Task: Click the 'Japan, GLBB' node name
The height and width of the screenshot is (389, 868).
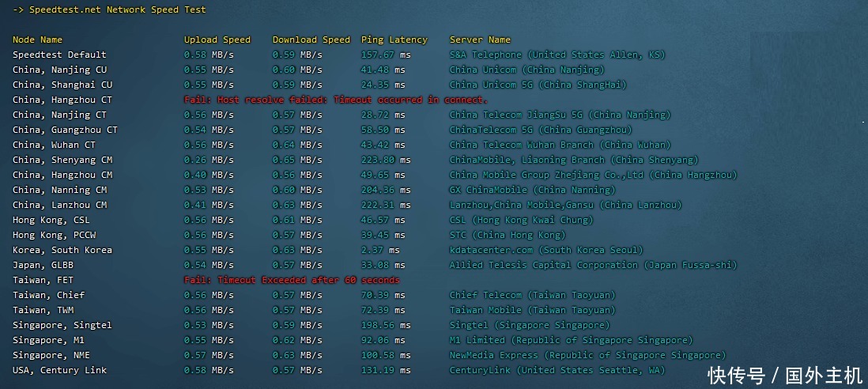Action: (x=43, y=265)
